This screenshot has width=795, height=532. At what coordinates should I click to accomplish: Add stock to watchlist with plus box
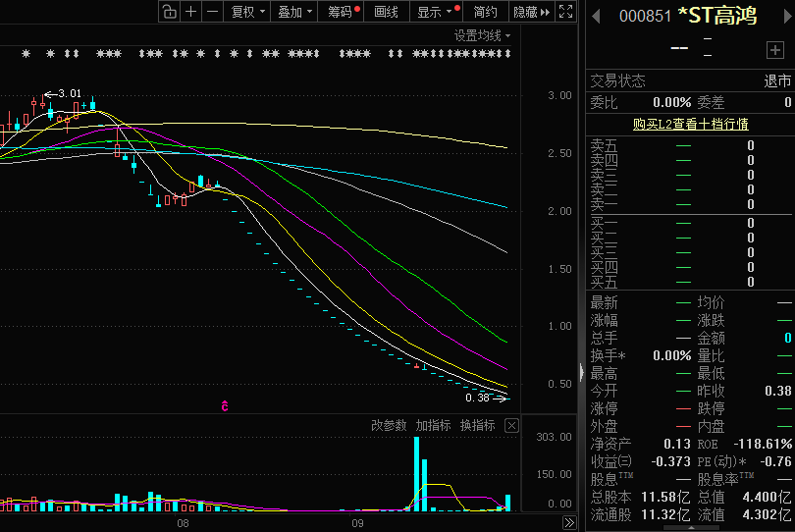click(x=774, y=49)
